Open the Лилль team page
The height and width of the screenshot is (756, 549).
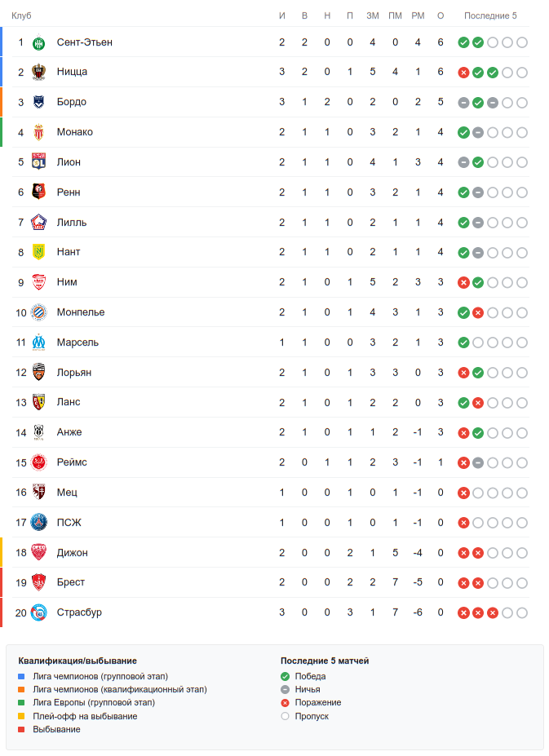click(x=72, y=223)
